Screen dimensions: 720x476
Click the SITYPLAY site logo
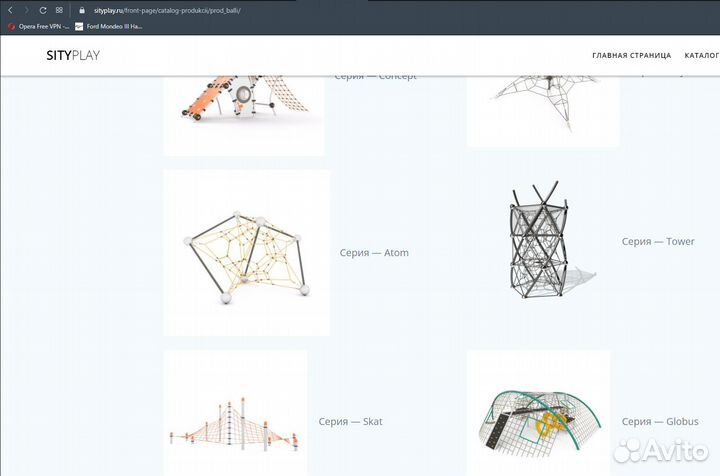point(73,56)
